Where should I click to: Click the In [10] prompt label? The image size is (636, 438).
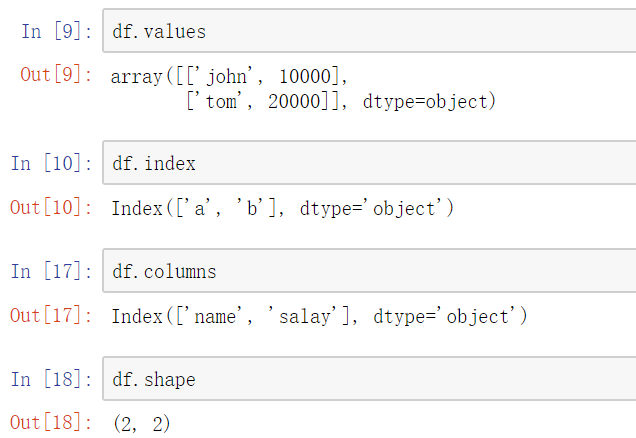(x=50, y=164)
